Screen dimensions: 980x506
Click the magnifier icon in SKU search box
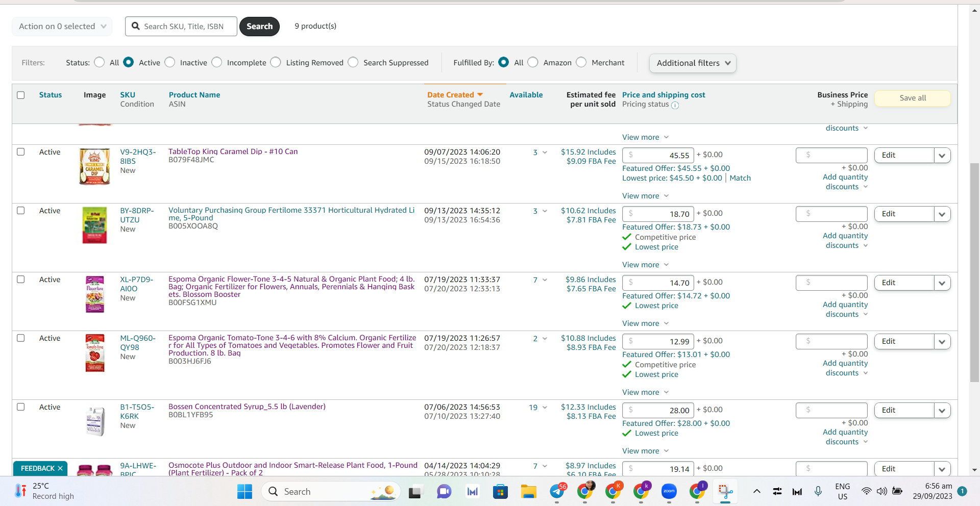(136, 26)
